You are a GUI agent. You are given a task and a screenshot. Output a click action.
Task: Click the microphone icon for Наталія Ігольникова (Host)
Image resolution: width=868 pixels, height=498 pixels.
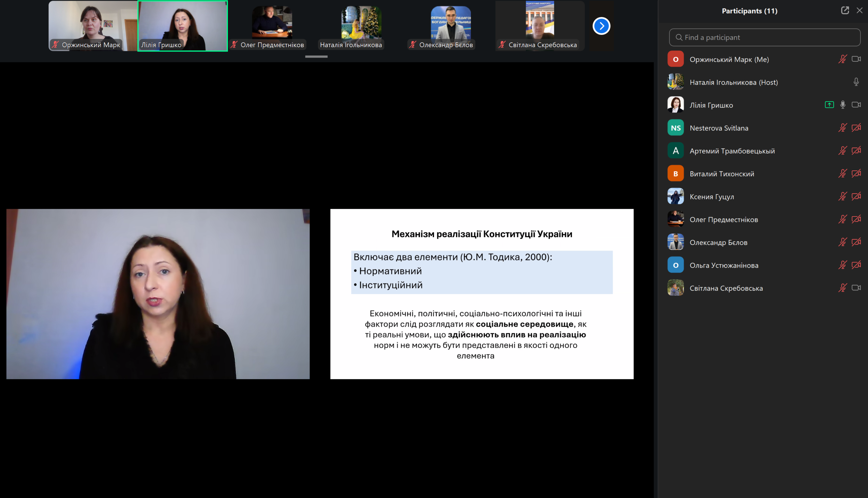[x=856, y=82]
